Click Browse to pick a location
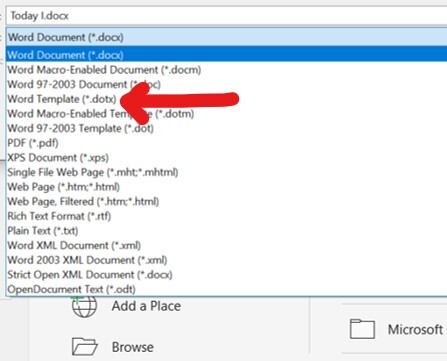This screenshot has width=447, height=361. 133,347
